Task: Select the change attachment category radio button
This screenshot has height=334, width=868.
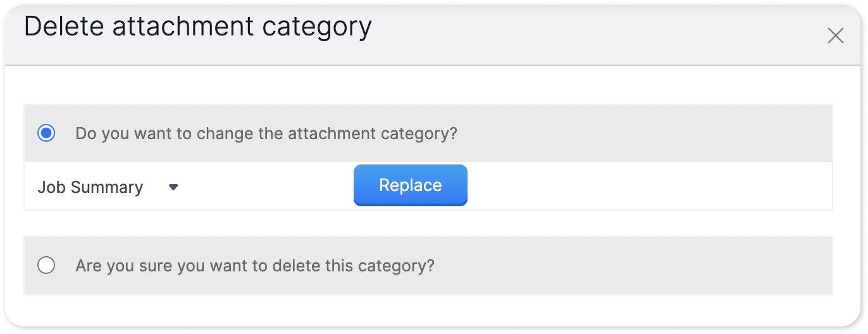Action: click(x=46, y=133)
